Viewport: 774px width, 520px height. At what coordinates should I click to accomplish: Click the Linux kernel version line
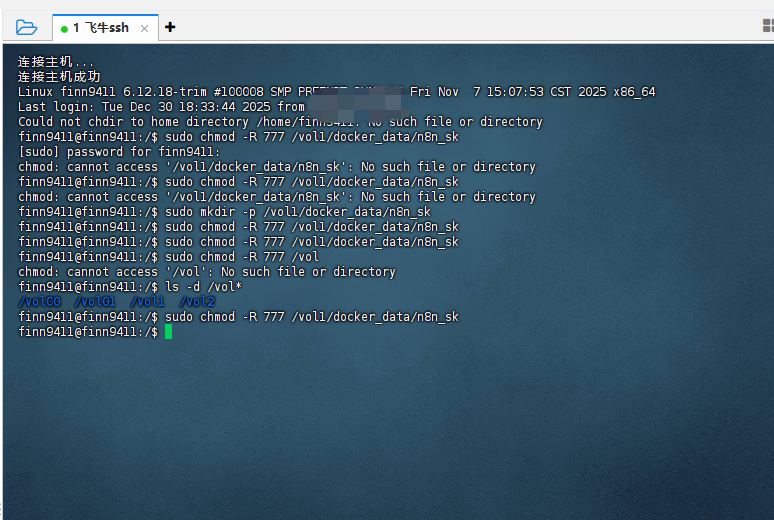coord(337,92)
